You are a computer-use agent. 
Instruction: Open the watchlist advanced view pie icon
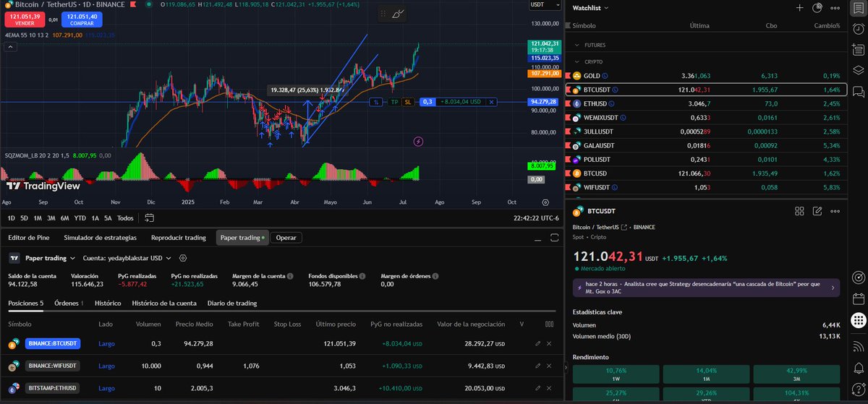(x=817, y=8)
